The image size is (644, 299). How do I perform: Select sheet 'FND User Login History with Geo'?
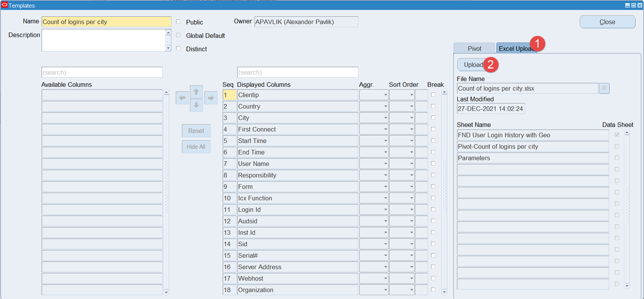533,135
